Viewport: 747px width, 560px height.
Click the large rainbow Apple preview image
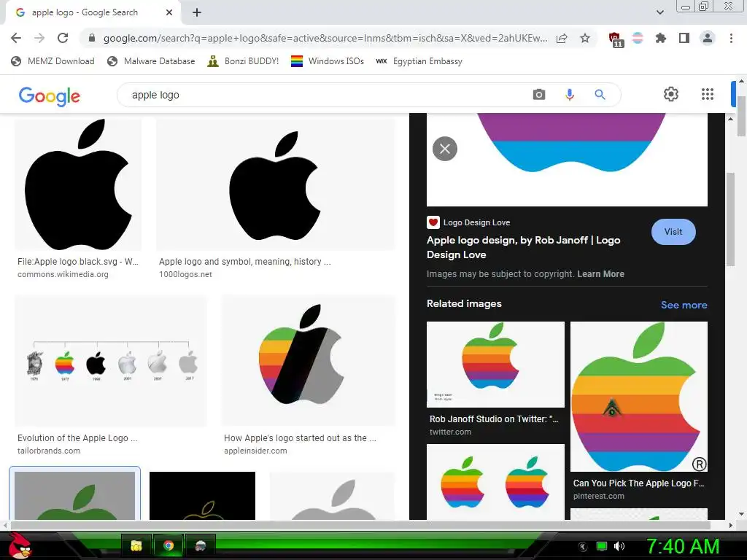pyautogui.click(x=567, y=160)
